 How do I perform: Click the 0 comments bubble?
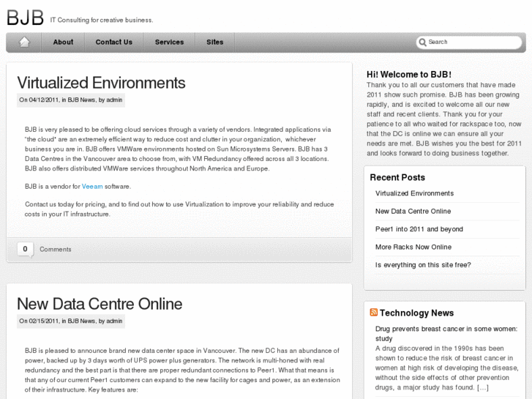25,249
